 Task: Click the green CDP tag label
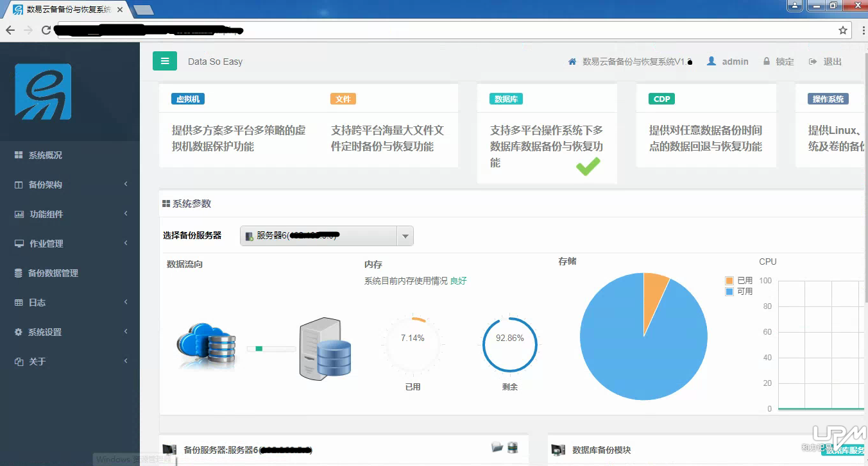(x=662, y=99)
